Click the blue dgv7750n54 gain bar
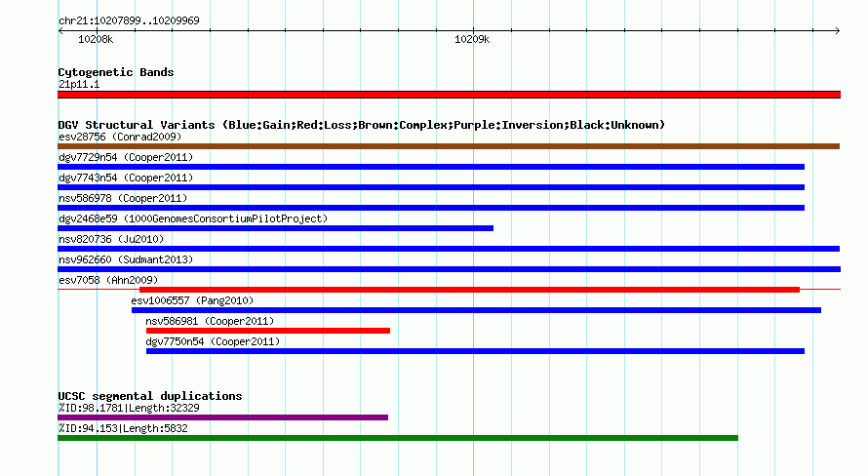Viewport: 868px width, 476px height. (476, 351)
